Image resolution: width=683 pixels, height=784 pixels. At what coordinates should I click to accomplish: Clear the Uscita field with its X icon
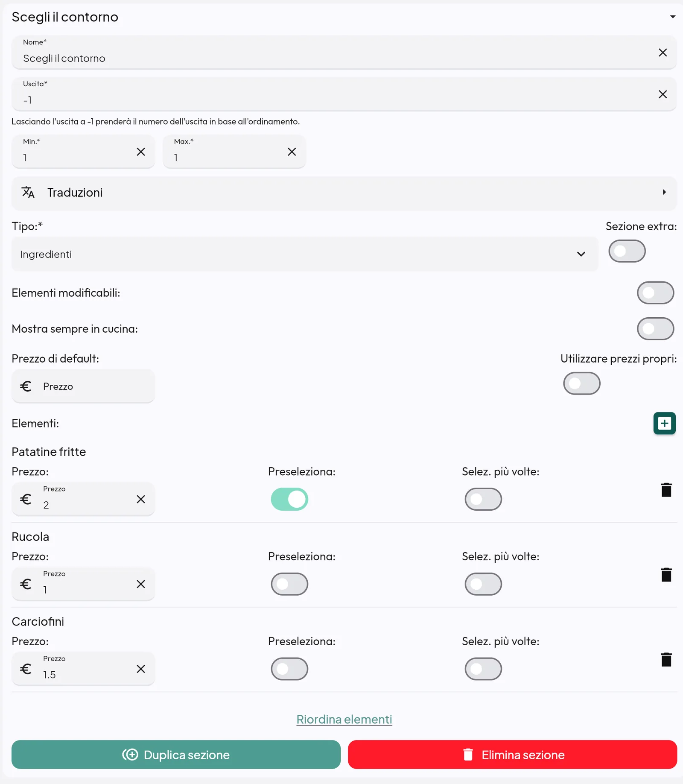(663, 94)
